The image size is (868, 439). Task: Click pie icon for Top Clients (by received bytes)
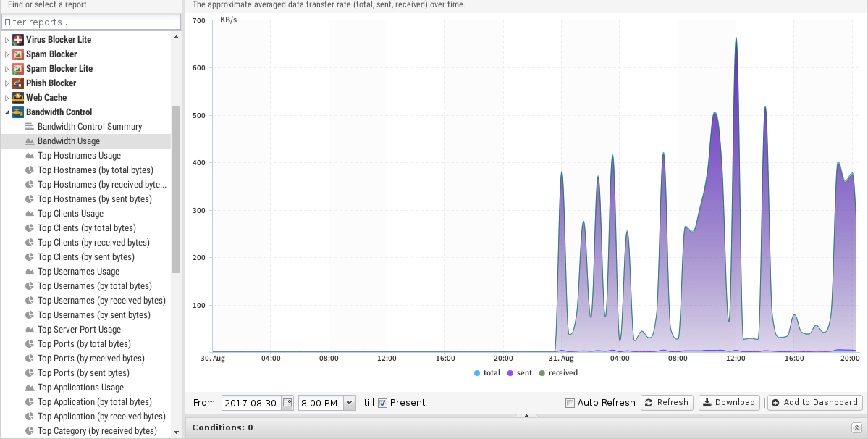pyautogui.click(x=30, y=243)
